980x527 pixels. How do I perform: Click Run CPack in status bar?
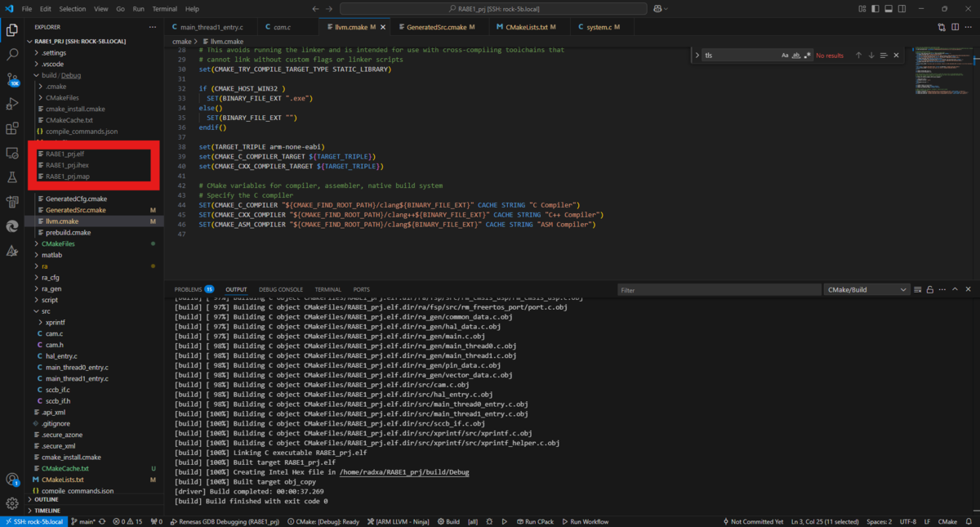tap(535, 521)
